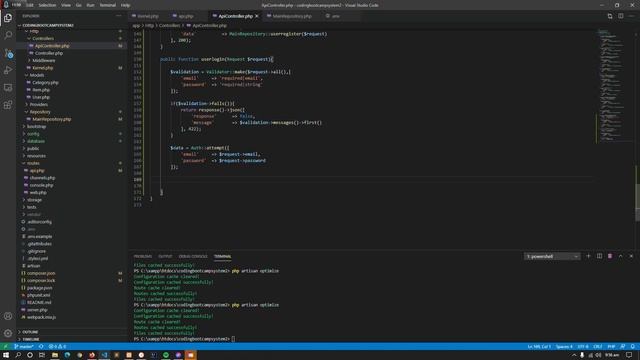Open the Extensions view

point(8,105)
